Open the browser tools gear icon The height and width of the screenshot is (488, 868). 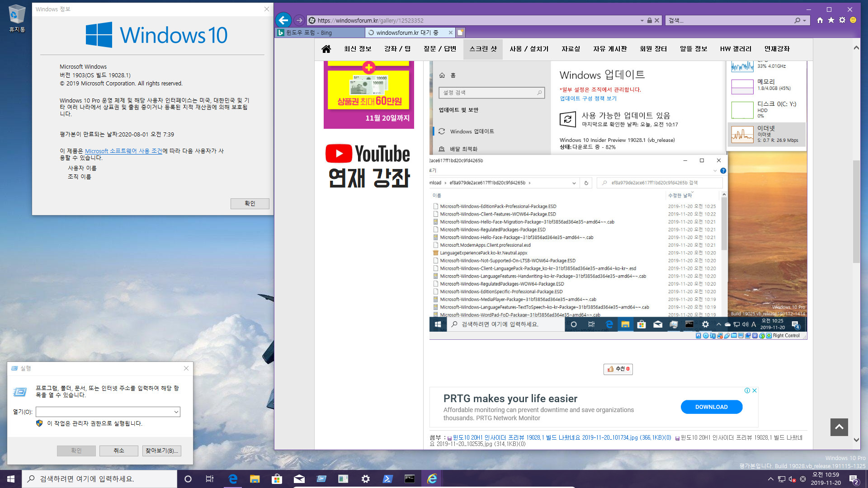click(x=842, y=20)
